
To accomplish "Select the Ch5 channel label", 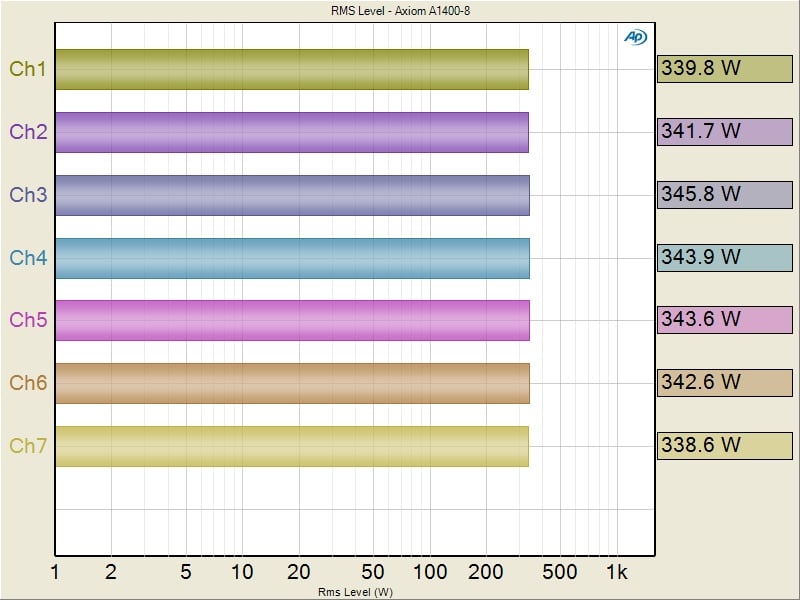I will tap(28, 320).
